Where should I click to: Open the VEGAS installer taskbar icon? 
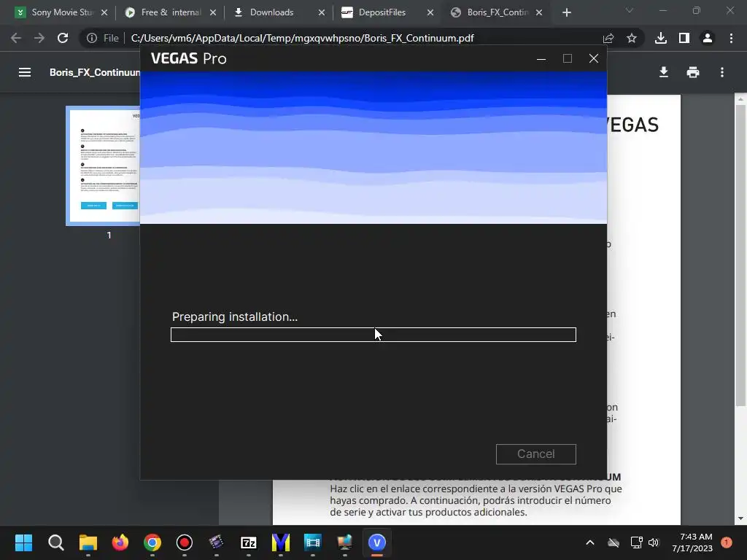(x=377, y=542)
